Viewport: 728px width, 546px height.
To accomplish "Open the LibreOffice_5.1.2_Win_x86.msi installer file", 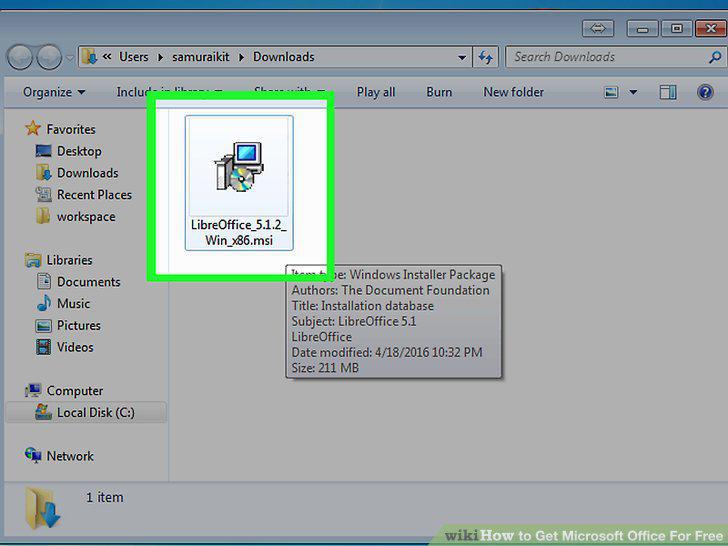I will [x=239, y=182].
